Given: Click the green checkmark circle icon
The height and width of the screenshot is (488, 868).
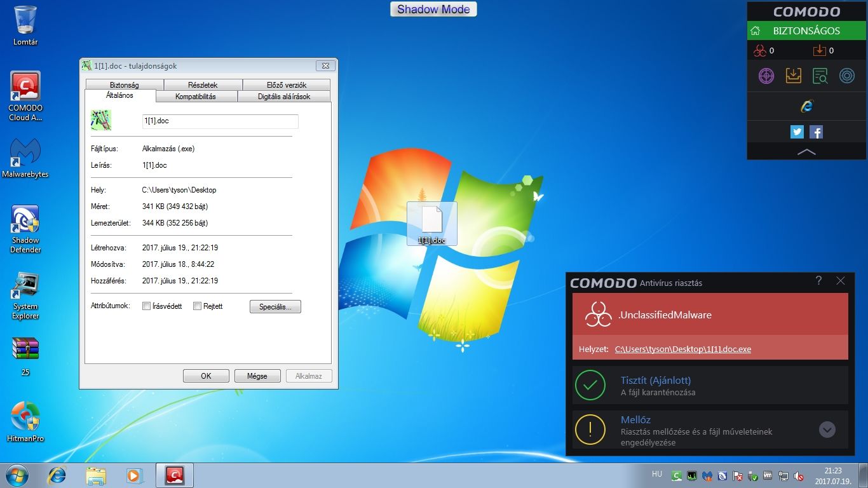Looking at the screenshot, I should coord(590,385).
